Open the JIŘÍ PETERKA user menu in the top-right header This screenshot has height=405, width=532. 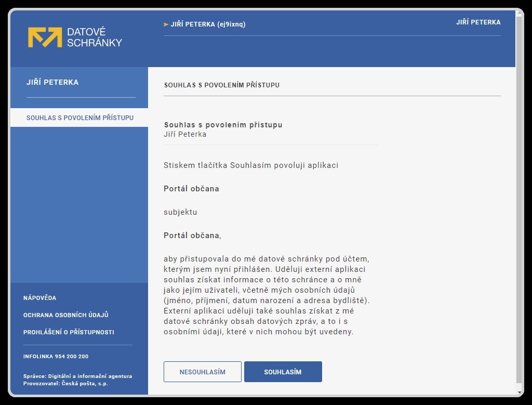click(478, 22)
